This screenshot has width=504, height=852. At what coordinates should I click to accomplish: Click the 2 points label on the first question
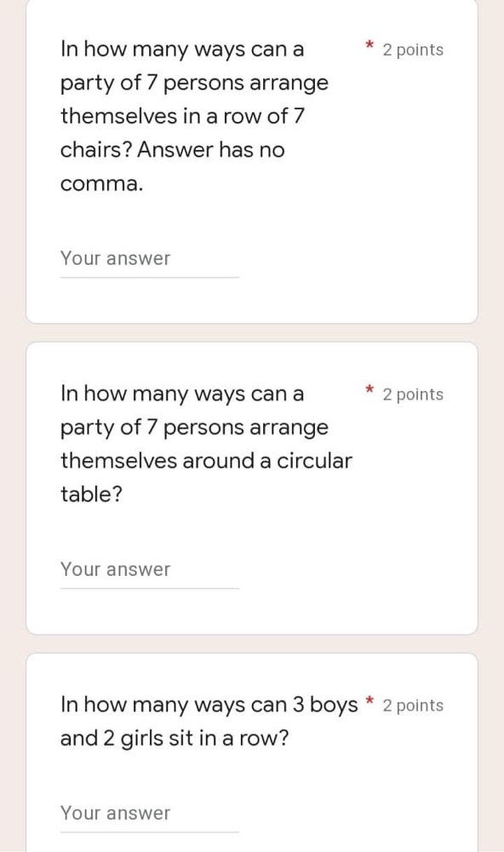click(413, 49)
